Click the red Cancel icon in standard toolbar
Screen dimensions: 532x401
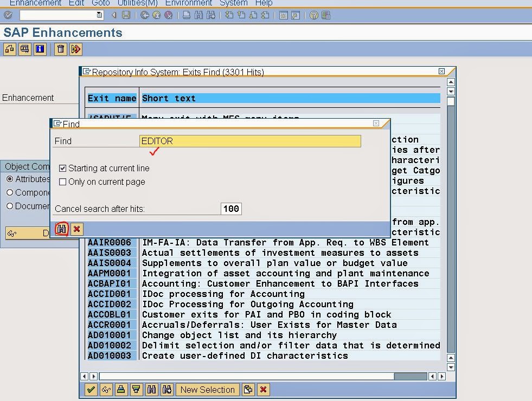pos(168,15)
